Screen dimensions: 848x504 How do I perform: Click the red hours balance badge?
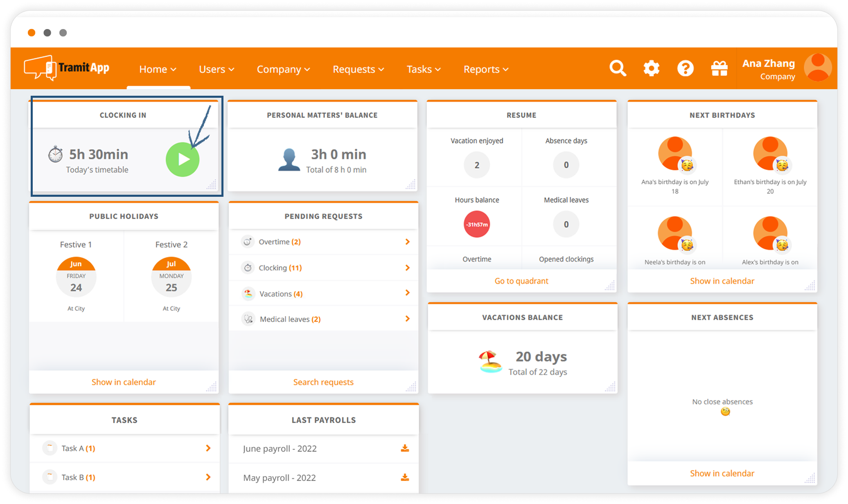(477, 224)
